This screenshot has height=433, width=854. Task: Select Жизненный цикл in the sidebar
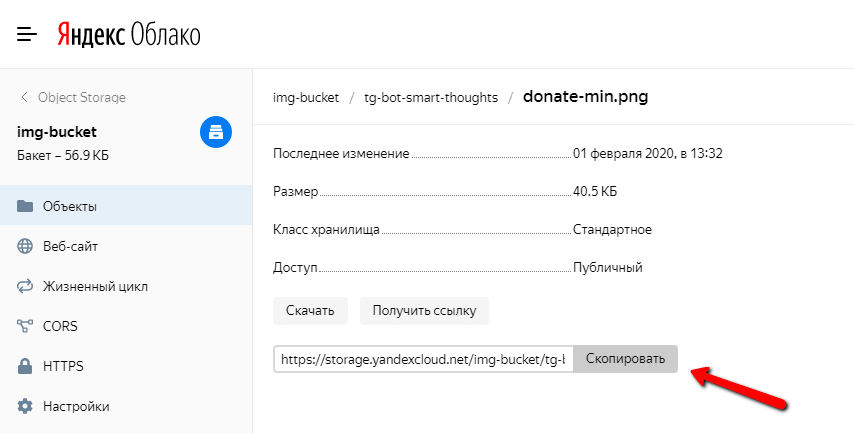[95, 287]
